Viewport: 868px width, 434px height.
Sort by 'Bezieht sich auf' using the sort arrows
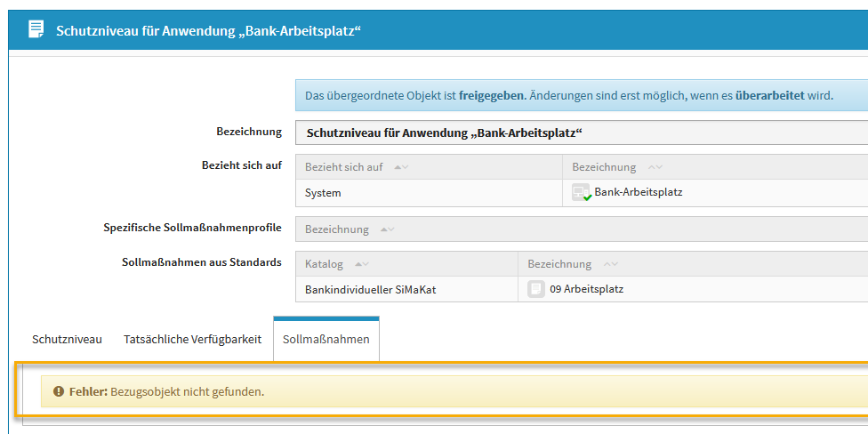[401, 167]
